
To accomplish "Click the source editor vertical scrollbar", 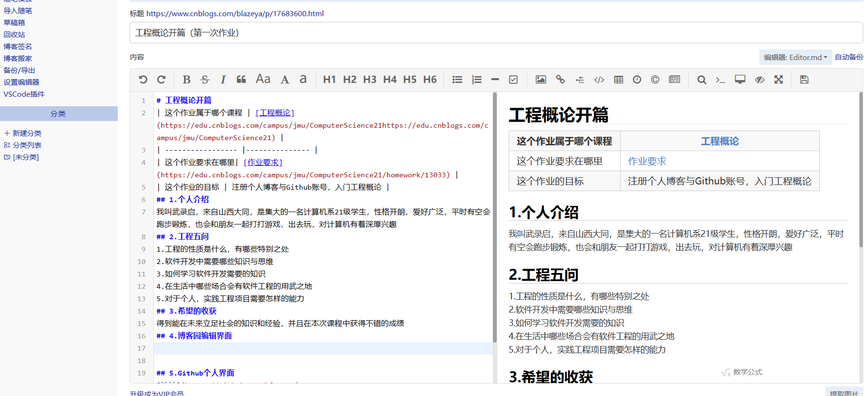I will (495, 217).
